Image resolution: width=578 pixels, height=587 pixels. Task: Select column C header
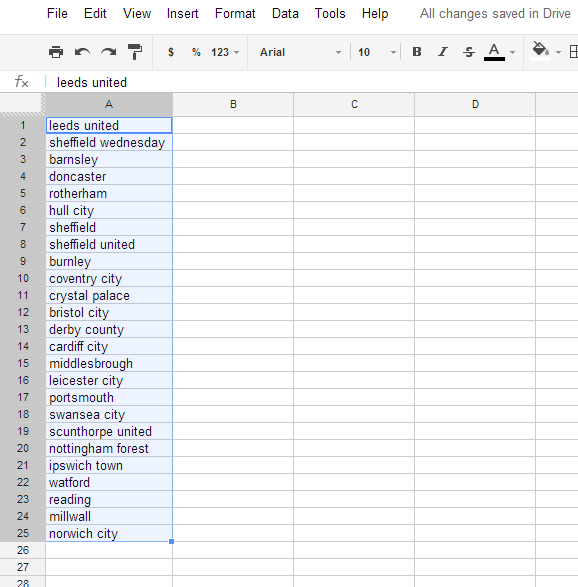pyautogui.click(x=354, y=104)
